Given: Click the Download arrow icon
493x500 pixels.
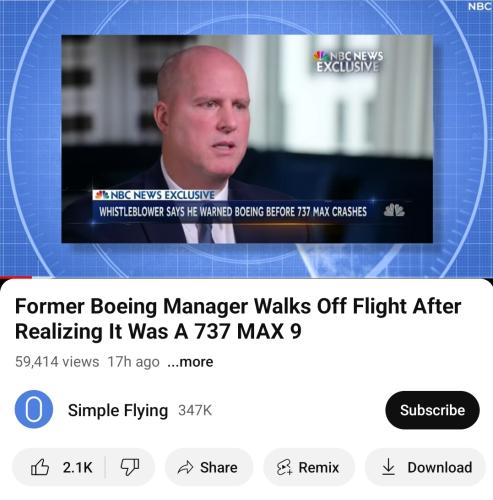Looking at the screenshot, I should coord(388,466).
